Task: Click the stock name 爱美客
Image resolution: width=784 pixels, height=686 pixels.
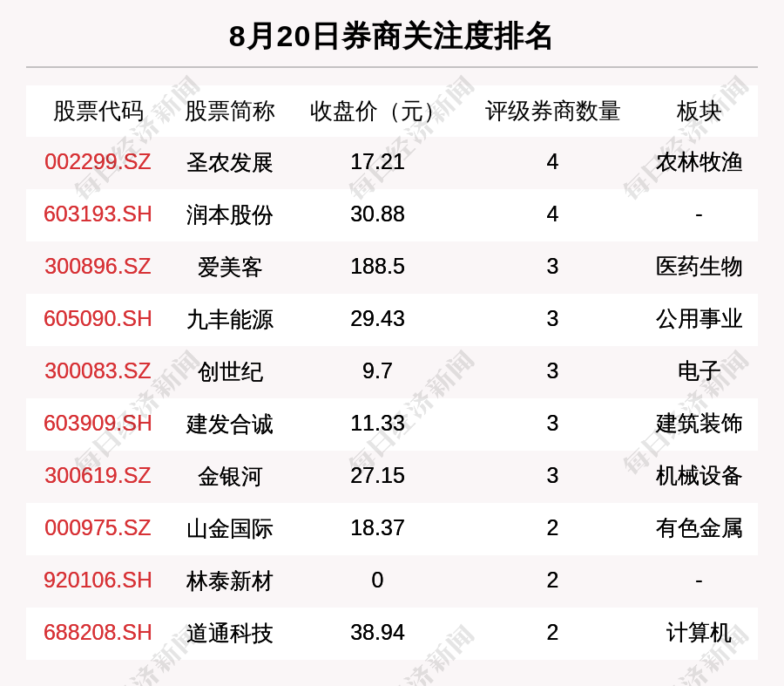Action: 229,268
